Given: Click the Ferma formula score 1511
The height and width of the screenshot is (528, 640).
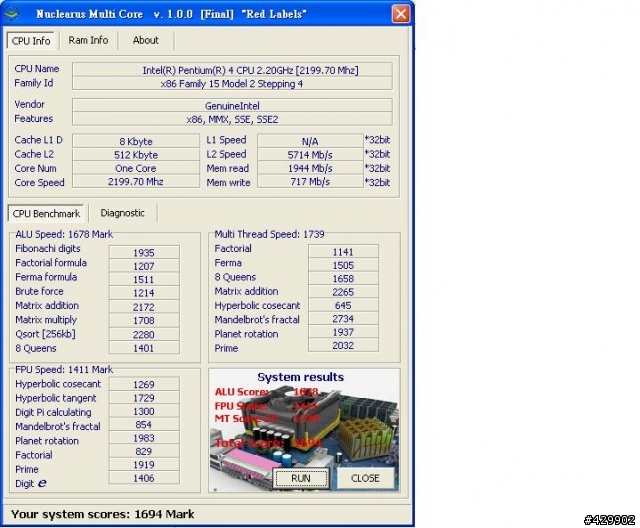Looking at the screenshot, I should (144, 280).
